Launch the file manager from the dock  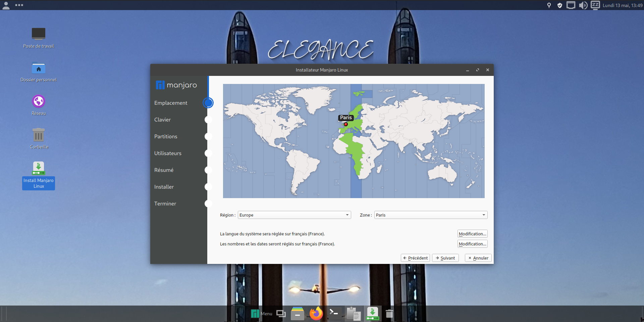pos(298,314)
